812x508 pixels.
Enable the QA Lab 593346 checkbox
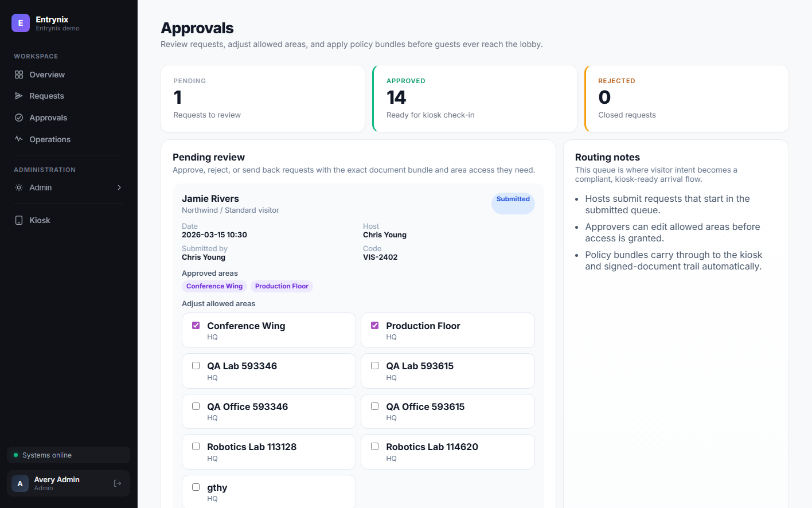[x=196, y=365]
